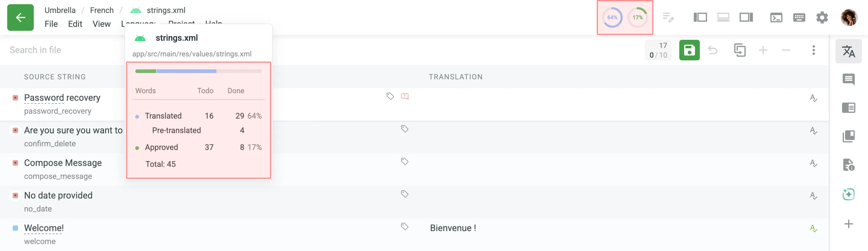Open the keyboard shortcuts icon
Viewport: 868px width, 251px height.
click(x=799, y=17)
